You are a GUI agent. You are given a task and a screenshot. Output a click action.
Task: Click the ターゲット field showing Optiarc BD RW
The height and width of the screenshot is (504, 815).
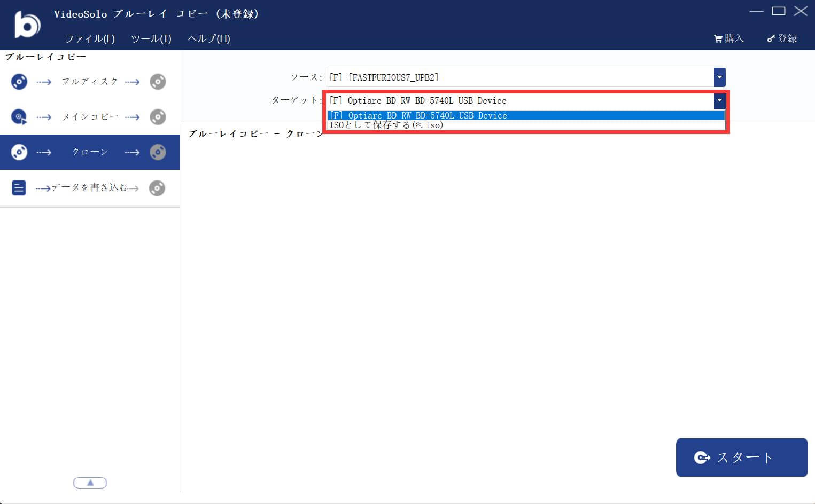click(x=520, y=100)
